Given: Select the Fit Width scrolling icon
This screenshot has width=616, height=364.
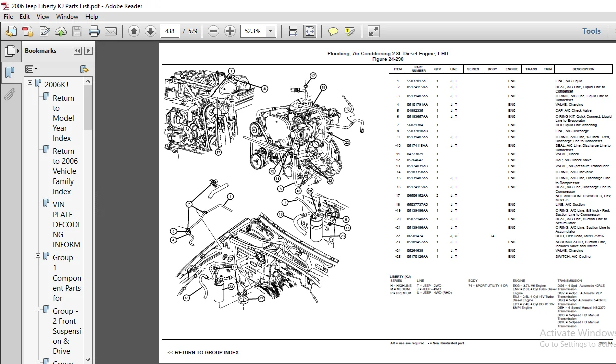Looking at the screenshot, I should point(293,31).
